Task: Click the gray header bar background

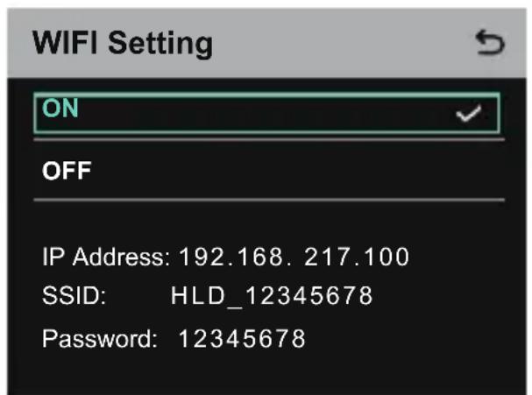Action: point(339,43)
